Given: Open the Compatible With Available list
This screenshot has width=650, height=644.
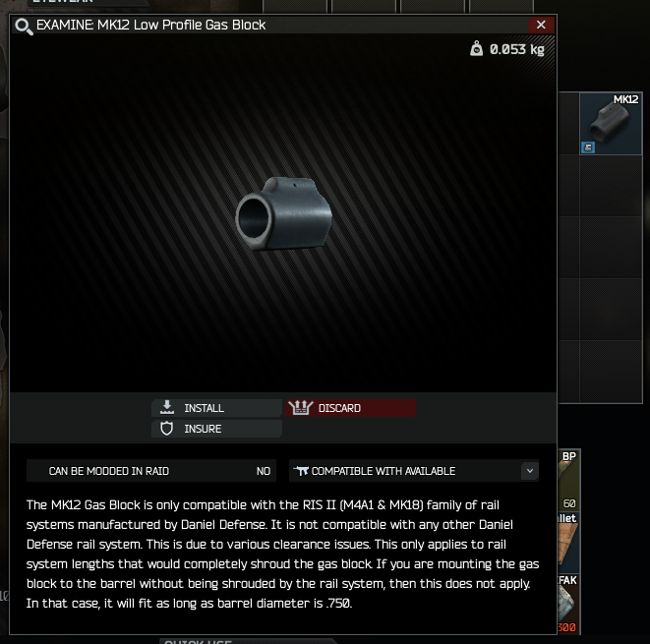Looking at the screenshot, I should (414, 471).
